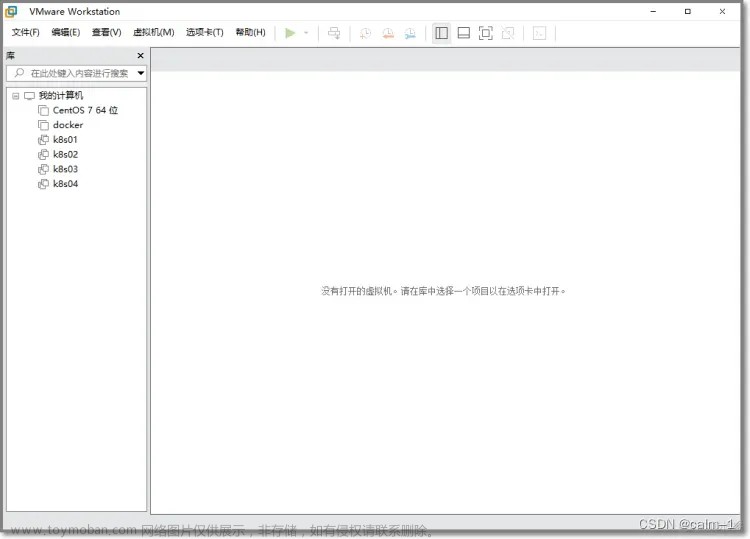Close the VMware Workstation window
The image size is (750, 539).
pos(722,11)
